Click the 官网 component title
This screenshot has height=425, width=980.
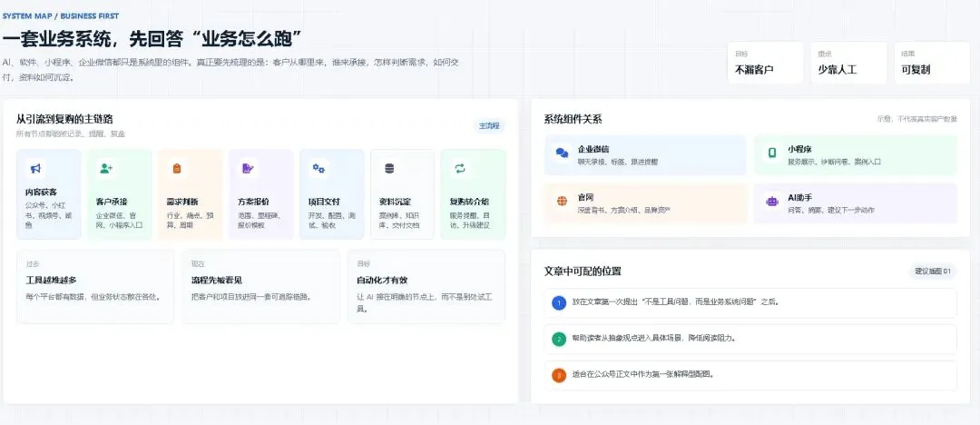pos(585,198)
